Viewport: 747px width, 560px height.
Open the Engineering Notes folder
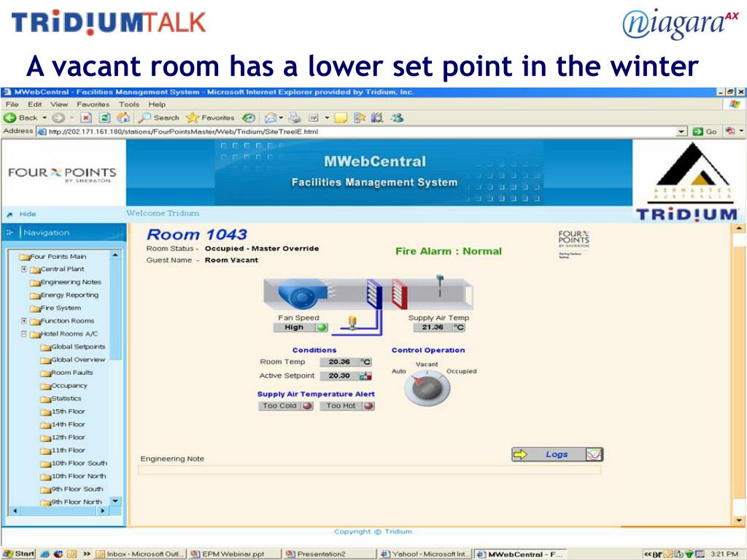(x=65, y=282)
